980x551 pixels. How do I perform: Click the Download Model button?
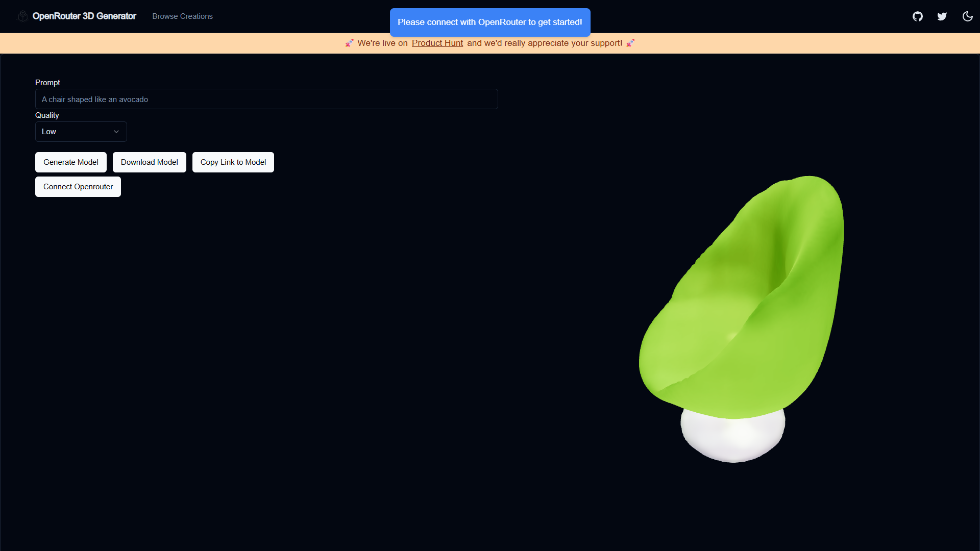(x=150, y=162)
